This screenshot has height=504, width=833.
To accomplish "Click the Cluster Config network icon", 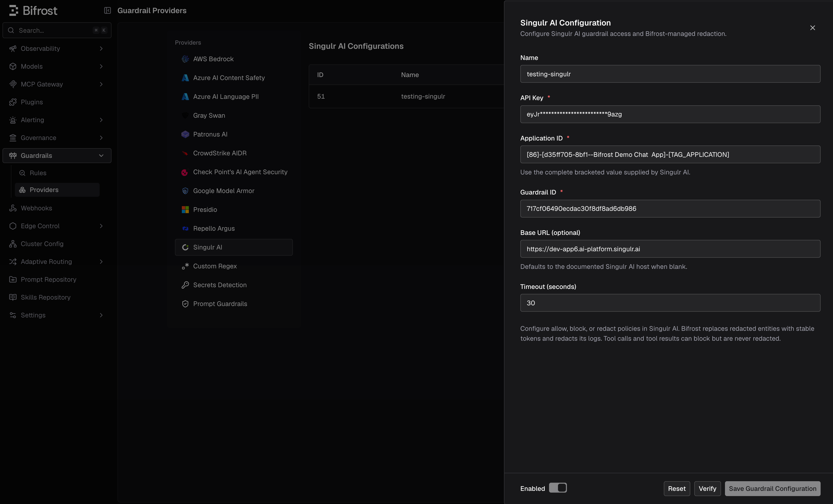I will pos(13,244).
